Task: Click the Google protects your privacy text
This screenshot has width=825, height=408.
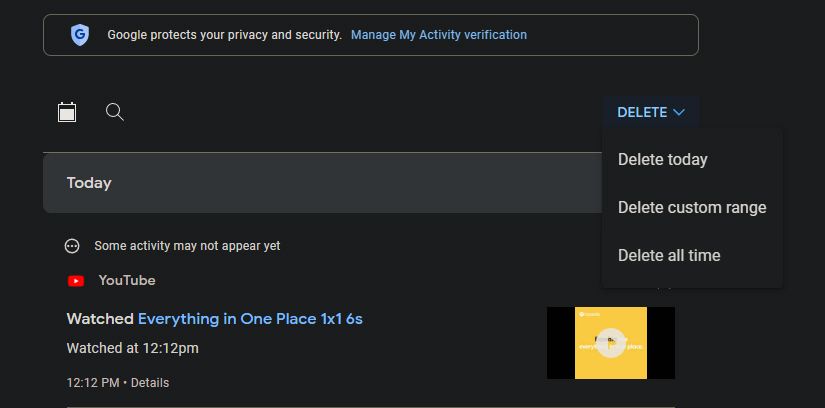Action: click(224, 35)
